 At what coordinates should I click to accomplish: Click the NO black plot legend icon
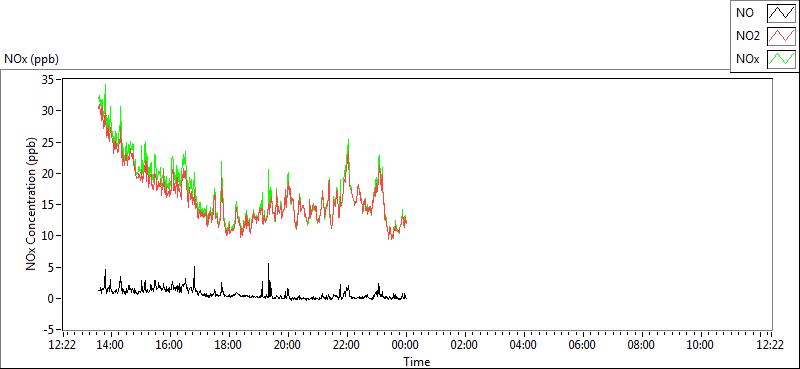coord(781,13)
